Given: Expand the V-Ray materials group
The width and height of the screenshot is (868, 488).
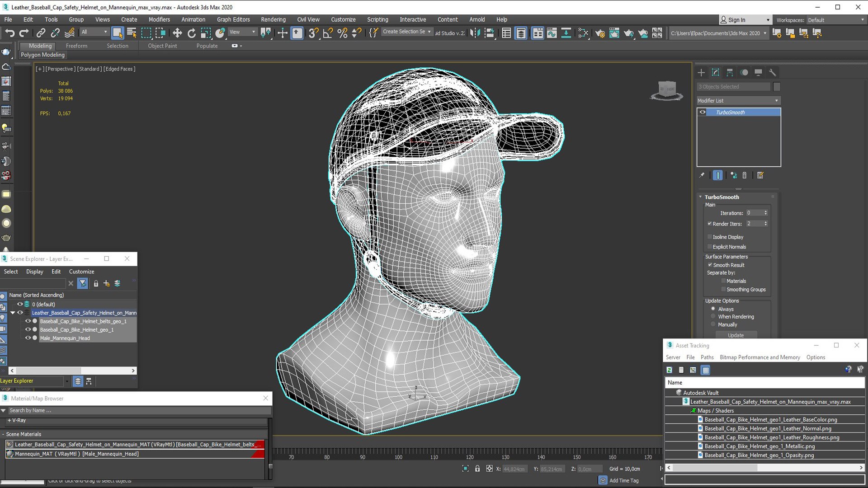Looking at the screenshot, I should [x=9, y=420].
